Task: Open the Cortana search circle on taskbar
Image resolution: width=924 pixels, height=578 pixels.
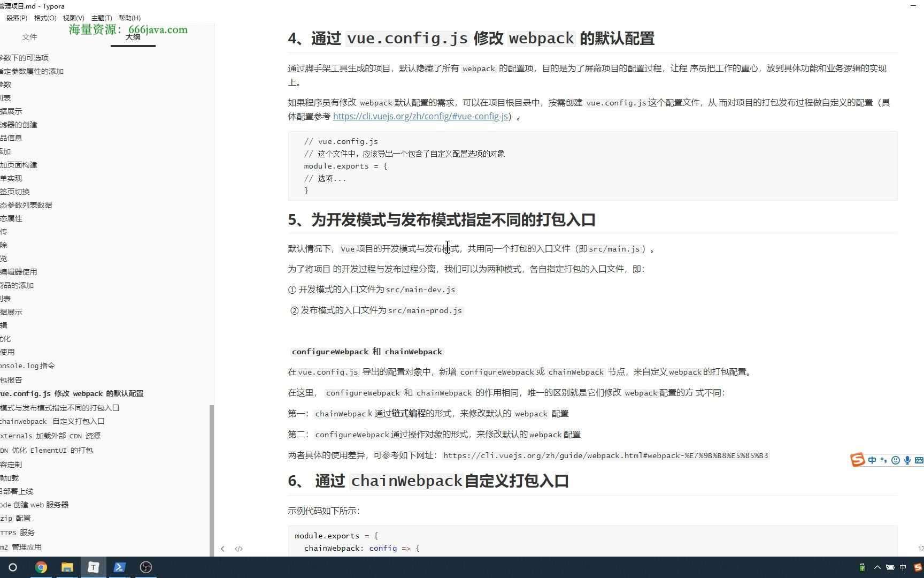Action: (x=13, y=567)
